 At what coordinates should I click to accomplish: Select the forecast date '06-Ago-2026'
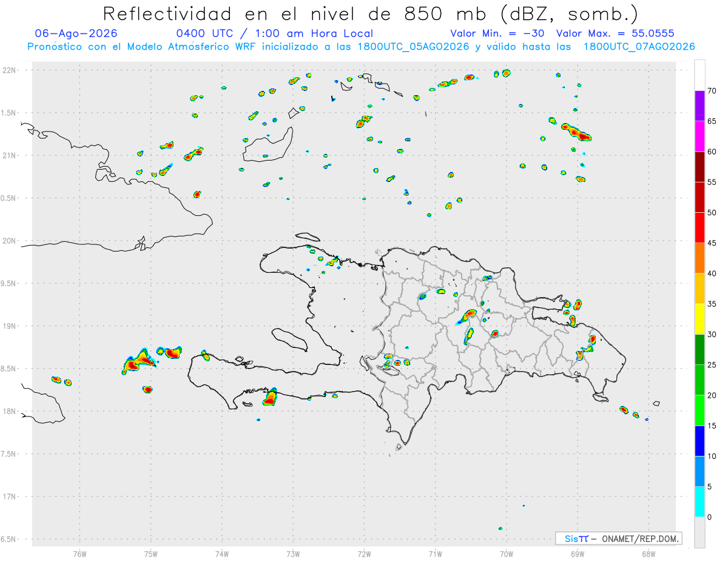point(76,33)
